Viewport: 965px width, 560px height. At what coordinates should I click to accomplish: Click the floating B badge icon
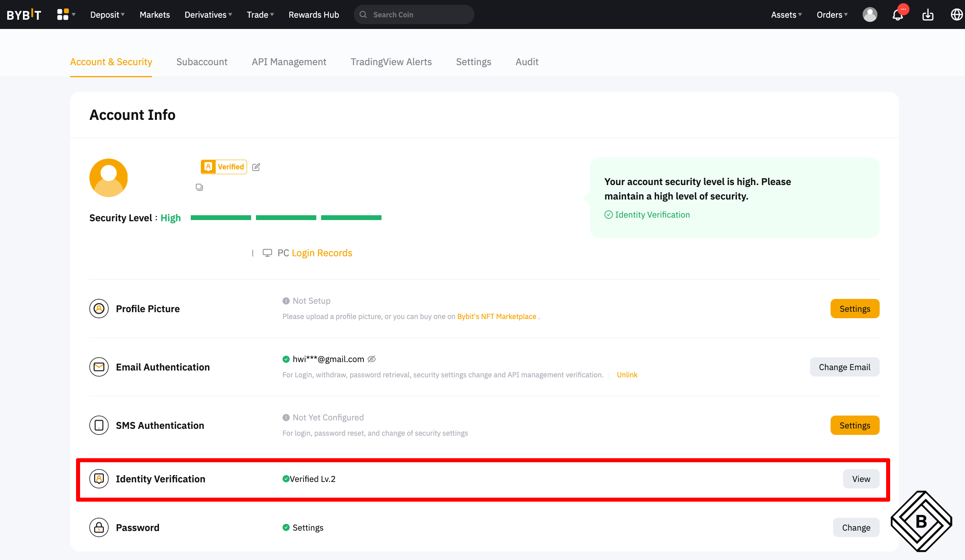921,521
